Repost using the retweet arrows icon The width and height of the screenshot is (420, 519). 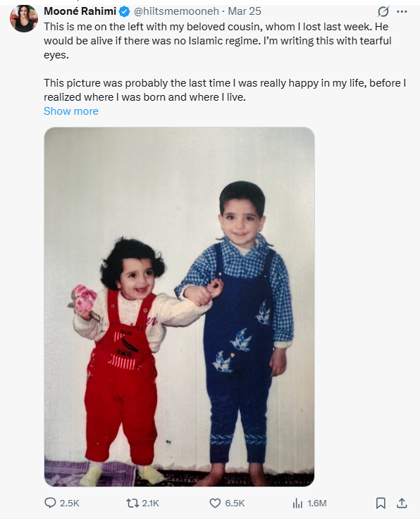click(x=132, y=503)
